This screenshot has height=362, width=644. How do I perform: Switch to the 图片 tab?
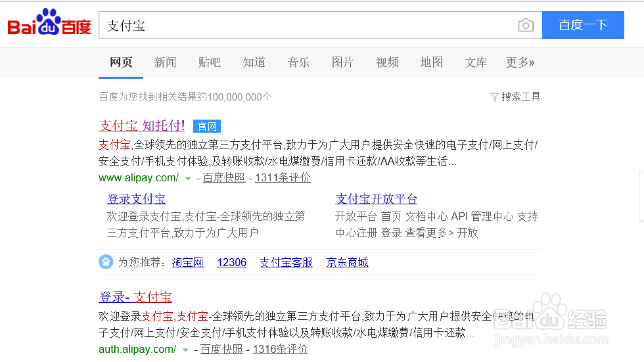(342, 62)
